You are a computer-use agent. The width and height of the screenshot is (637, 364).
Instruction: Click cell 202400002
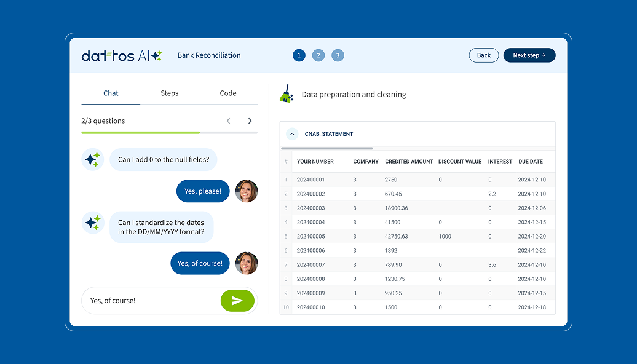[311, 194]
